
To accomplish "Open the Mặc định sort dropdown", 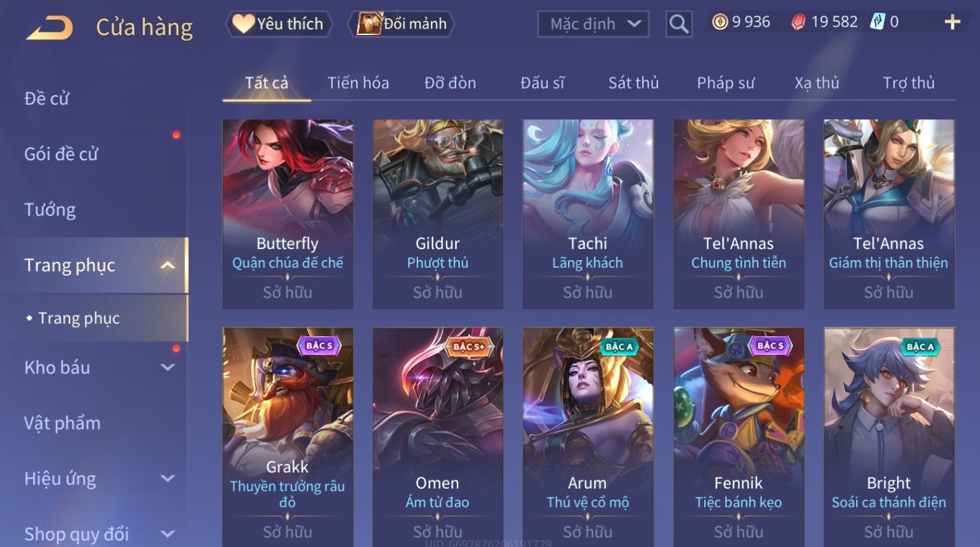I will pos(593,24).
